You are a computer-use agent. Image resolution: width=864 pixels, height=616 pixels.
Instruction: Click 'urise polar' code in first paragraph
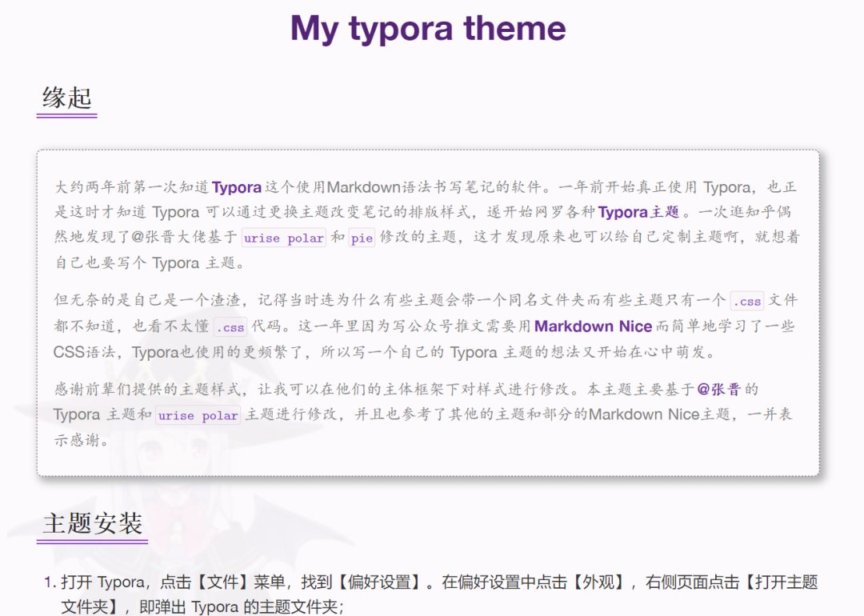coord(284,238)
